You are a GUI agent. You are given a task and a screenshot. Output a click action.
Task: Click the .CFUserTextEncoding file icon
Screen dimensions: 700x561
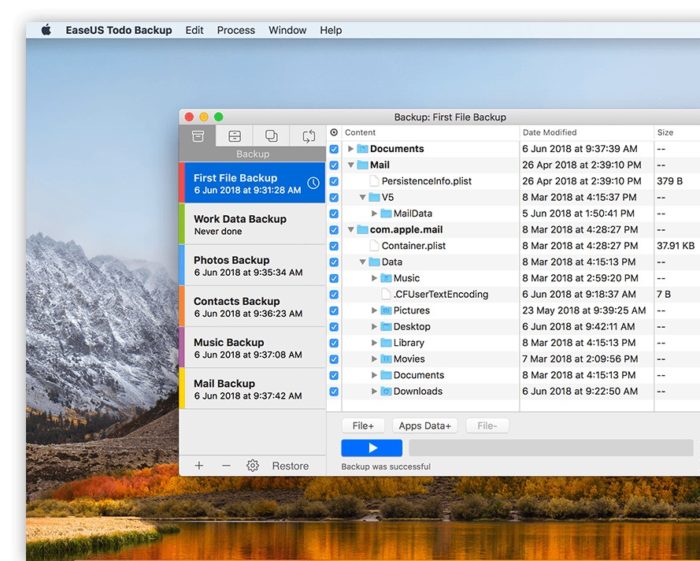tap(386, 294)
